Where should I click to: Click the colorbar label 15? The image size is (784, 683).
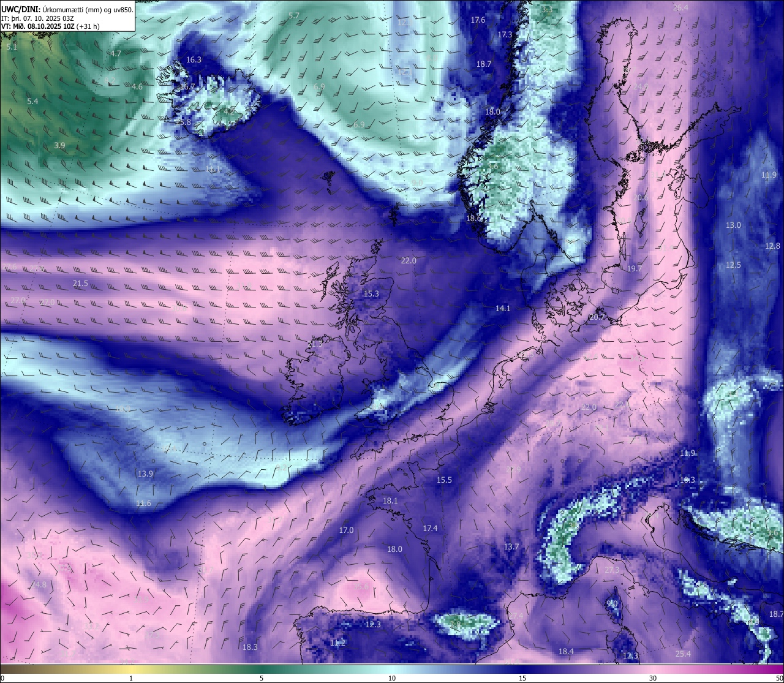tap(522, 678)
